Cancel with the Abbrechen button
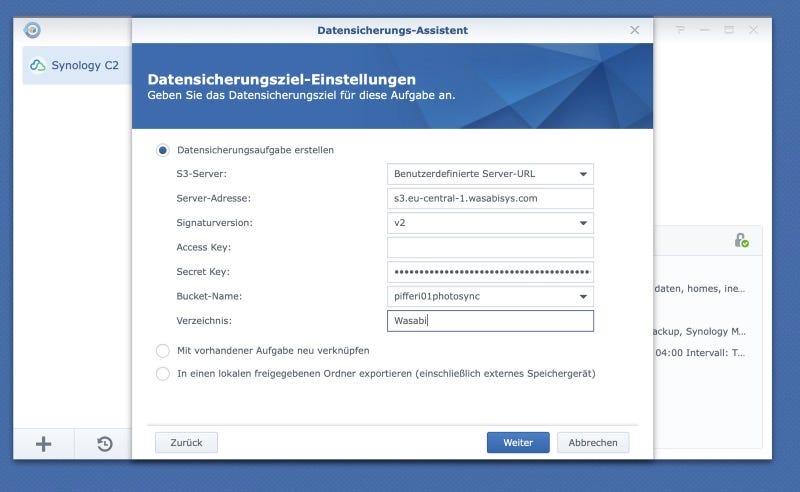The image size is (800, 492). tap(593, 442)
